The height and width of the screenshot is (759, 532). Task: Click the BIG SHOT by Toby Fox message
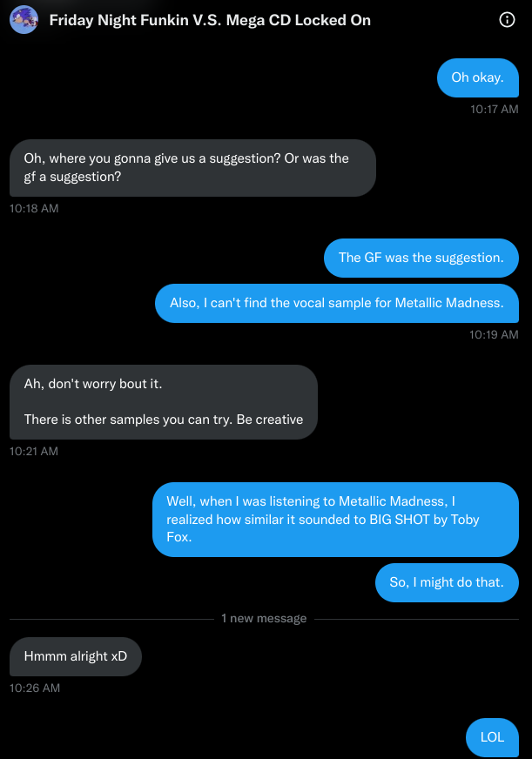(336, 519)
